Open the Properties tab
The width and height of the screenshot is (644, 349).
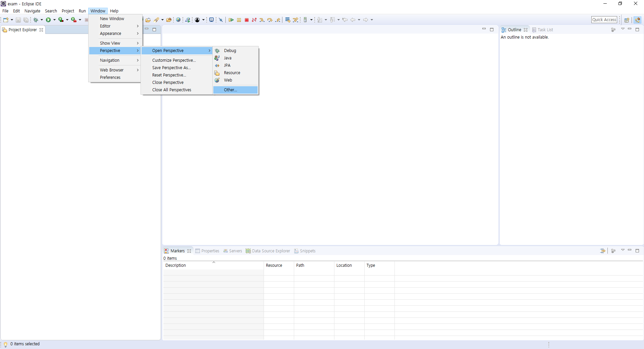point(207,251)
